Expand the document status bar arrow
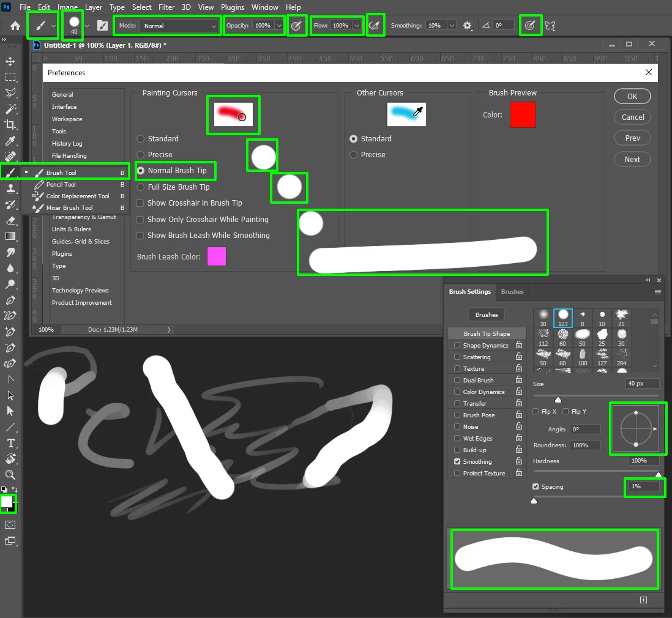Image resolution: width=672 pixels, height=618 pixels. coord(168,330)
